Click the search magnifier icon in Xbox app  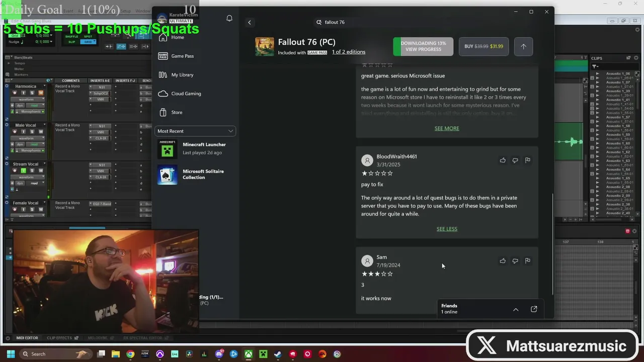(318, 22)
